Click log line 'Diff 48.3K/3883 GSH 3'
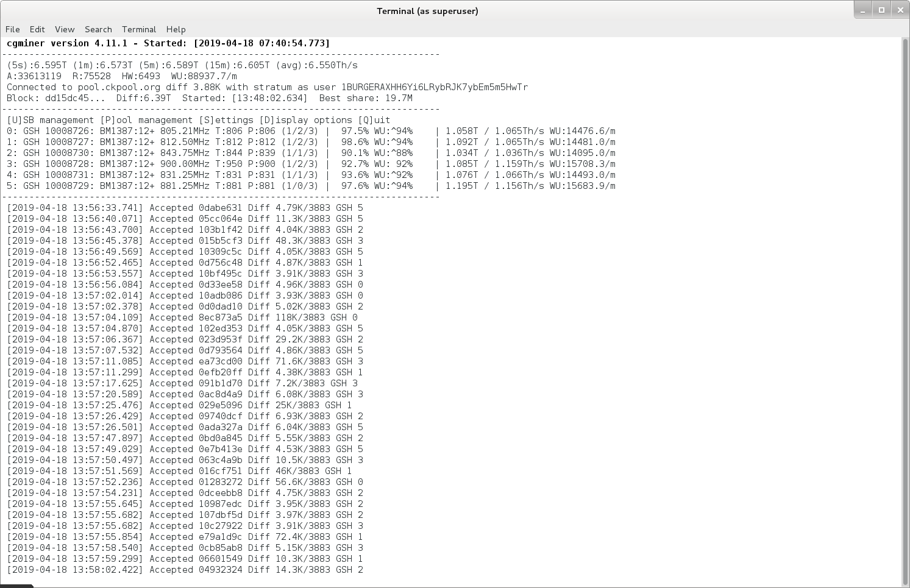This screenshot has width=910, height=588. point(185,241)
